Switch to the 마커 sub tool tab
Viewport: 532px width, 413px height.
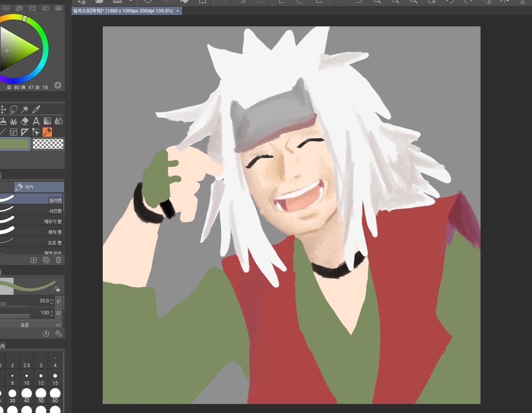pos(39,187)
